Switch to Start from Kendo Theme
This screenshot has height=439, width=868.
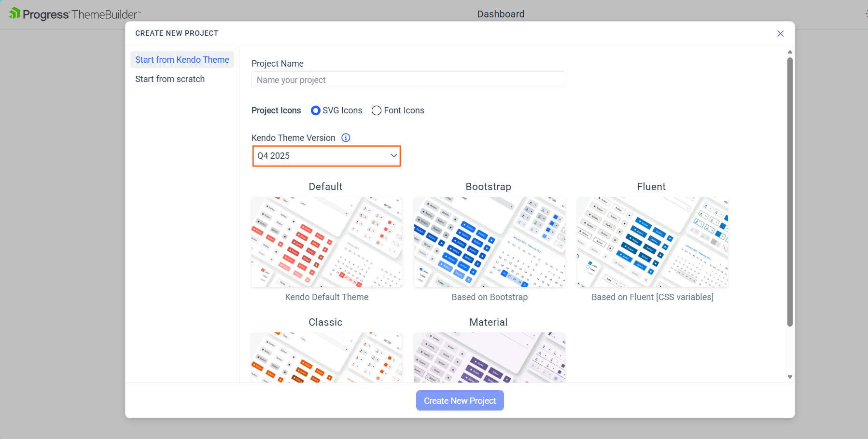(182, 60)
